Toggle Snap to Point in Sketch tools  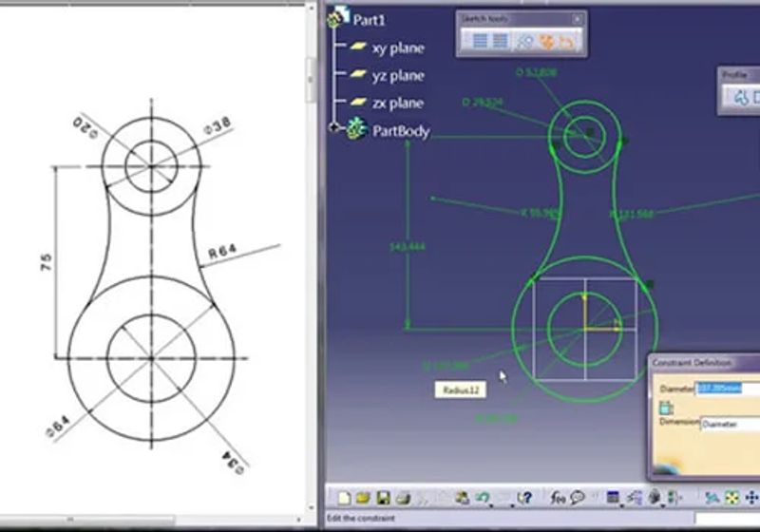click(x=500, y=41)
